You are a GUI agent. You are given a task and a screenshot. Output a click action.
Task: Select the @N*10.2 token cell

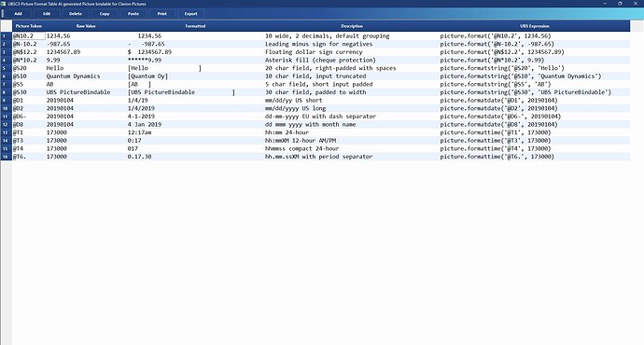point(29,60)
